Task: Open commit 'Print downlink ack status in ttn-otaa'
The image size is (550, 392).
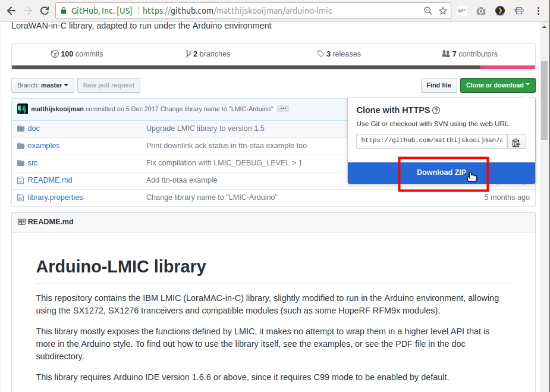Action: [227, 146]
